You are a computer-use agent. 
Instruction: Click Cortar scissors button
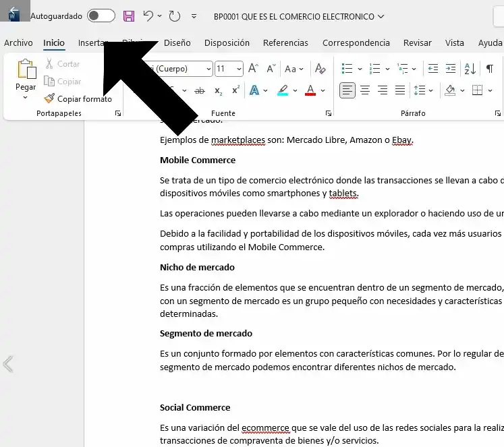[63, 63]
